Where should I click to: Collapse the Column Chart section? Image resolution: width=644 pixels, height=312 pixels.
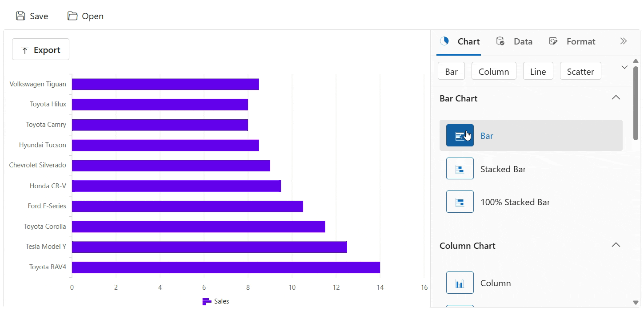pyautogui.click(x=616, y=245)
